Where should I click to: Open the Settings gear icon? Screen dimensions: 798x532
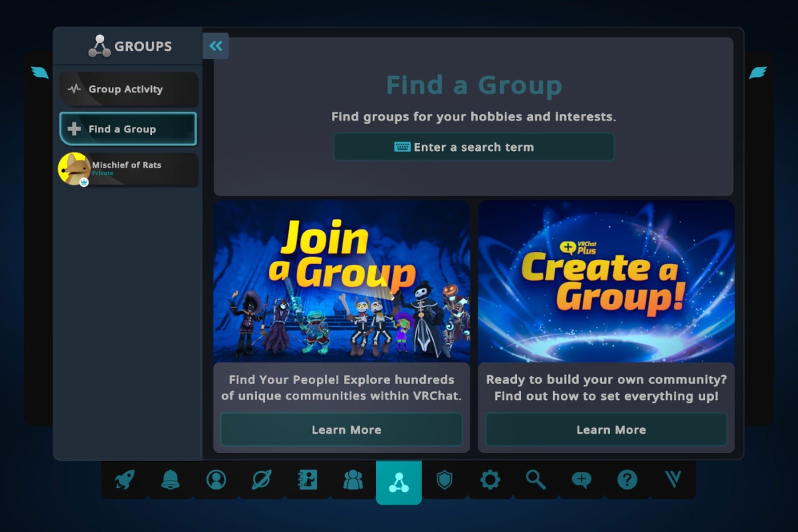(x=490, y=480)
